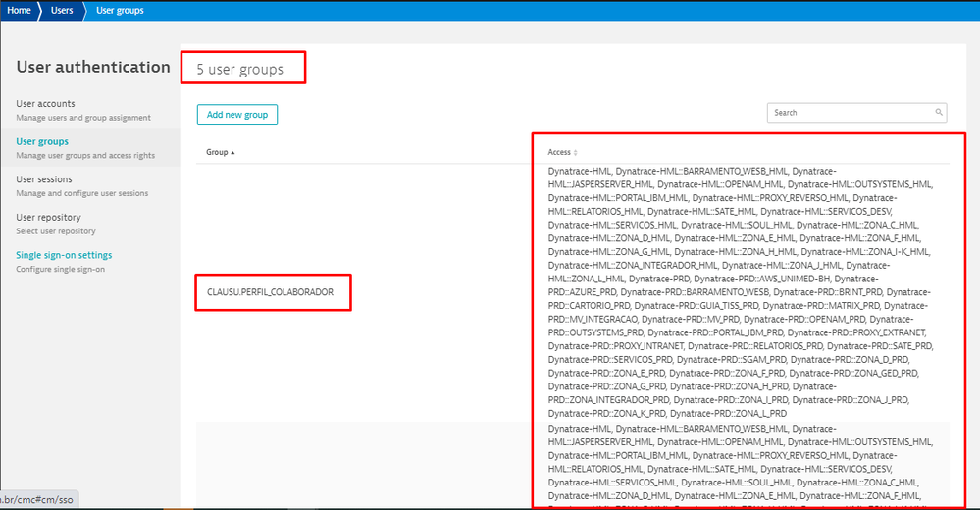Open User sessions in the sidebar
Screen dimensions: 980x510
(44, 179)
